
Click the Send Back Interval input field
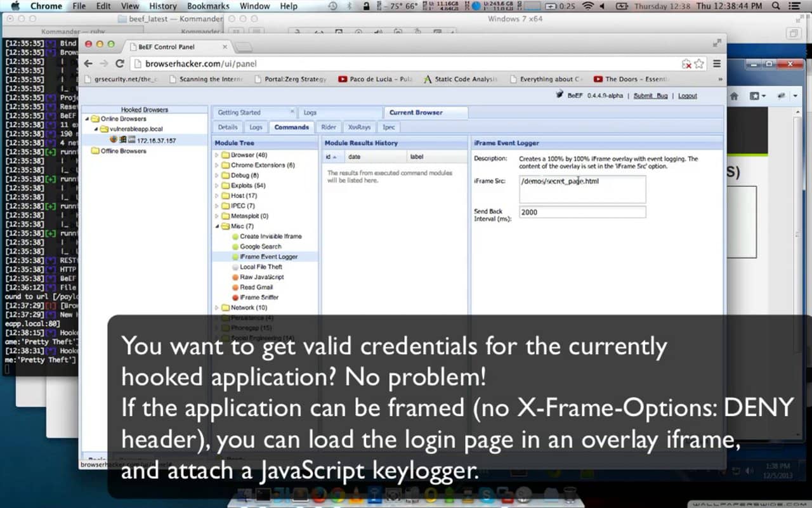(x=582, y=212)
